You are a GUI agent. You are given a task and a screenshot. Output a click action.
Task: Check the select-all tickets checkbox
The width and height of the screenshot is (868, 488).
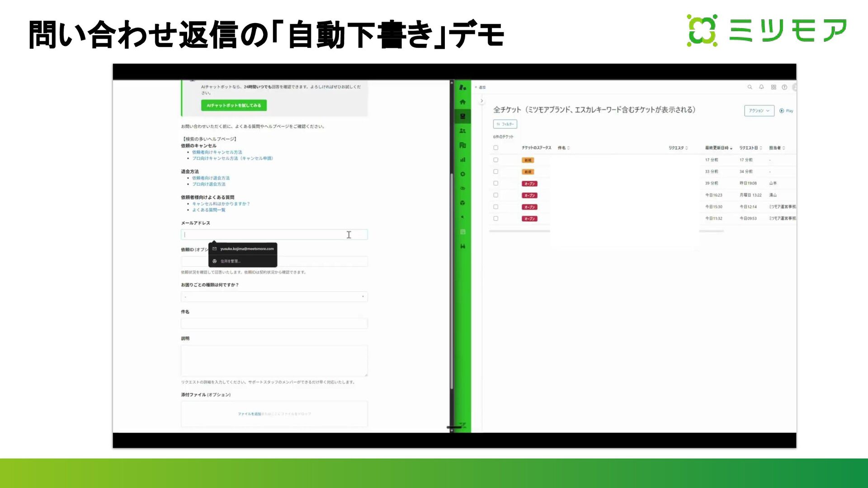coord(496,148)
